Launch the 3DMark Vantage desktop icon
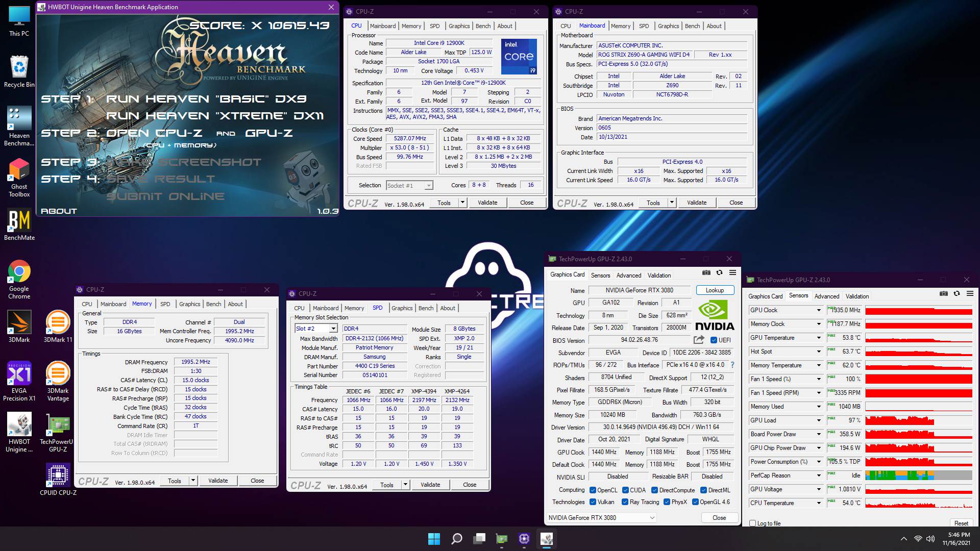This screenshot has width=980, height=551. (x=58, y=382)
